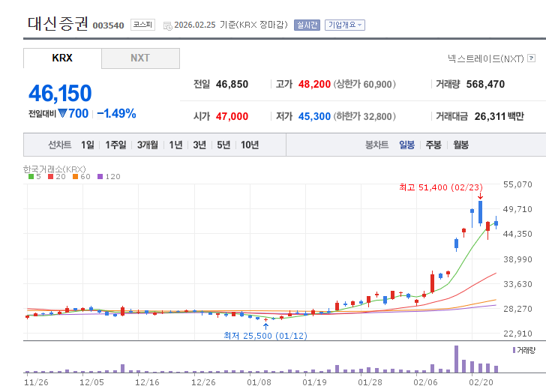546x392 pixels.
Task: Select the 월봉 monthly candle chart
Action: [x=460, y=145]
